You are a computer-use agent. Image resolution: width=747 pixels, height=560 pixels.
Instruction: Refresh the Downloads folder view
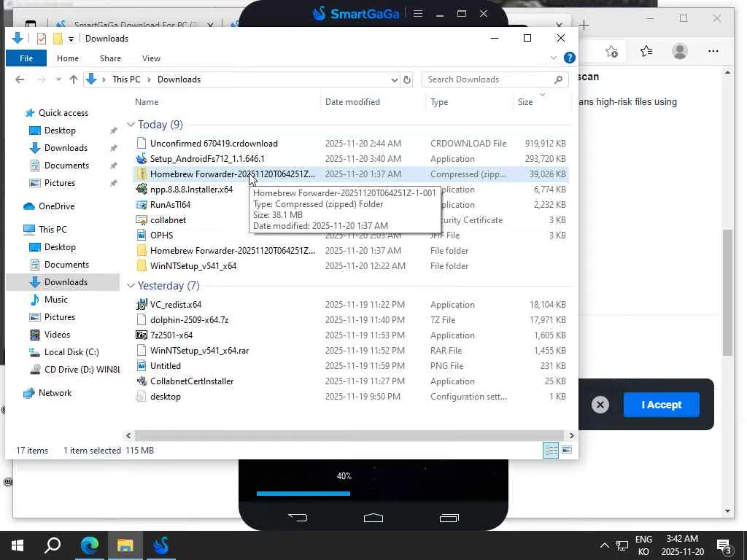(407, 79)
